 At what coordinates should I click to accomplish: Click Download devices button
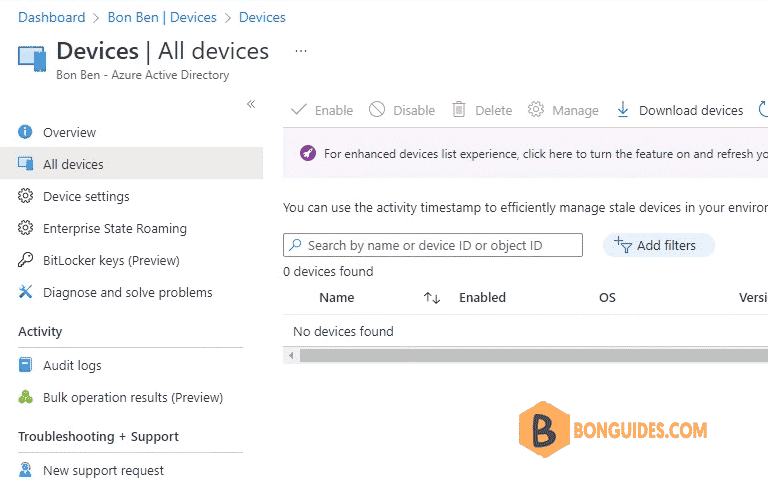[x=679, y=110]
